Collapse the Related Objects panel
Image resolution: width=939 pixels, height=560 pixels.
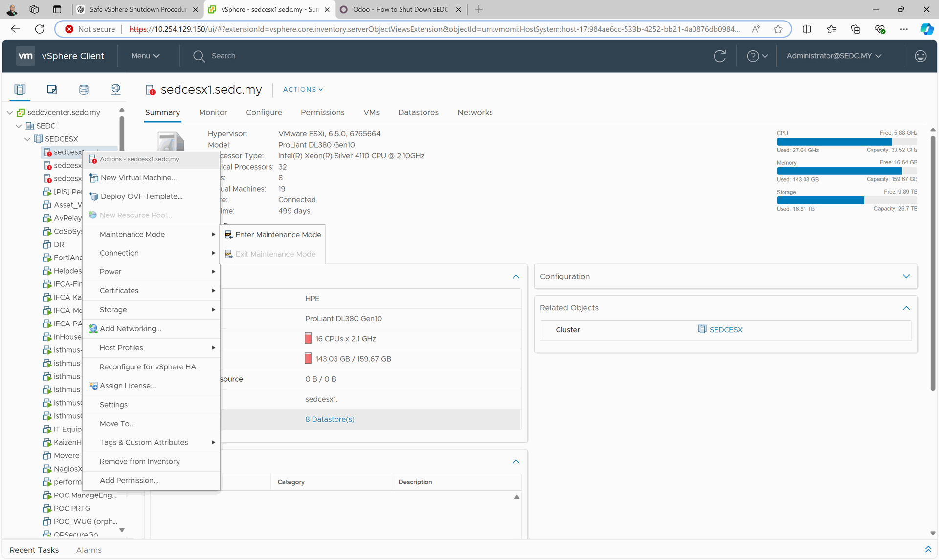click(906, 308)
